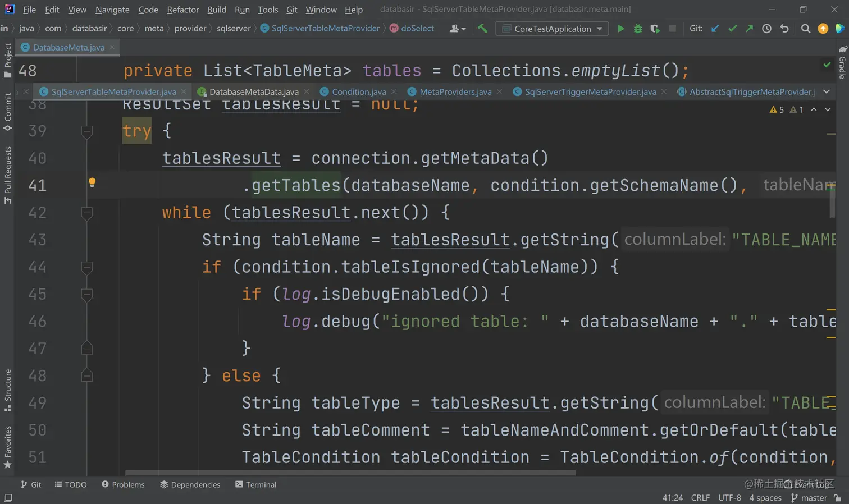
Task: Commit changes via Git checkmark icon
Action: (x=732, y=29)
